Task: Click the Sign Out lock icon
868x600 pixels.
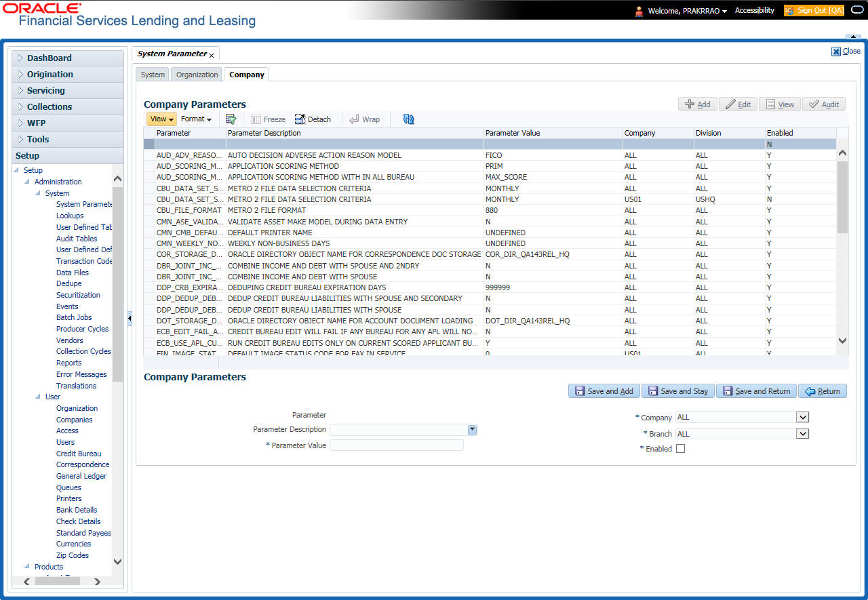Action: click(789, 11)
